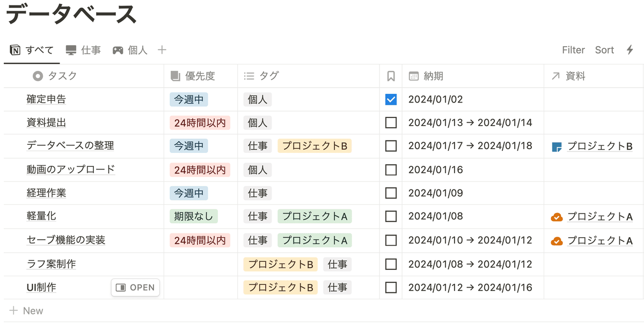Open the 資料 column options
Screen dimensions: 644x323
click(x=569, y=76)
